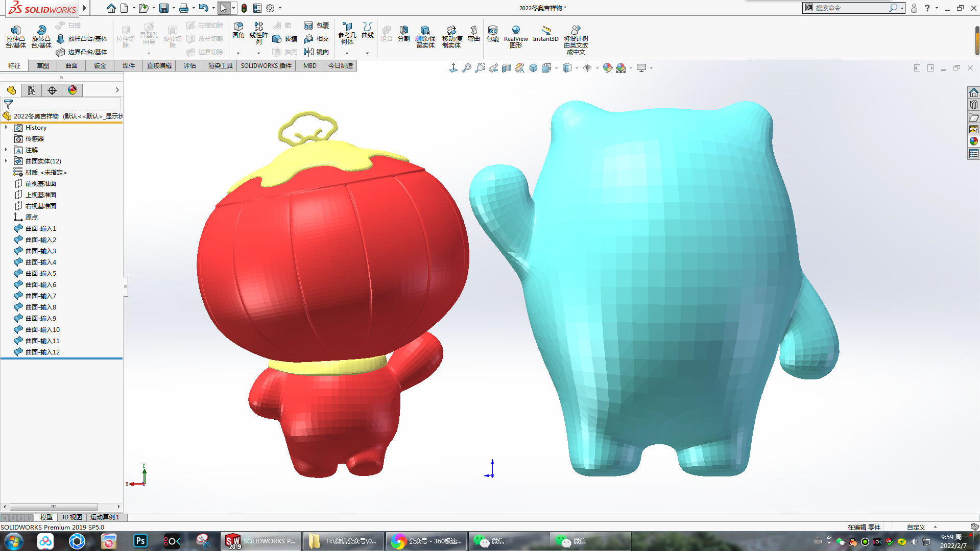Choose Boundary Boss/Base (边界凸台/基体)
The width and height of the screenshot is (980, 551).
pos(82,52)
